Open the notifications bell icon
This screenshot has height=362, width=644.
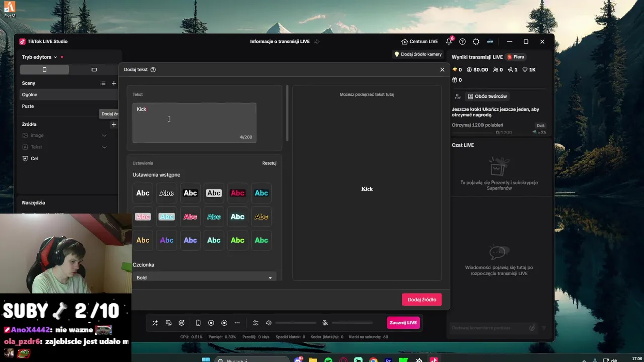(449, 41)
